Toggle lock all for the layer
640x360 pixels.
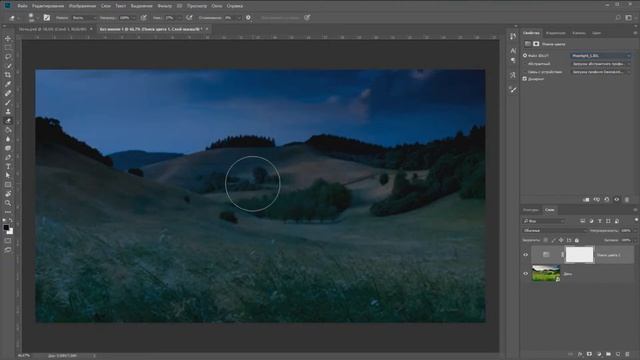point(577,240)
